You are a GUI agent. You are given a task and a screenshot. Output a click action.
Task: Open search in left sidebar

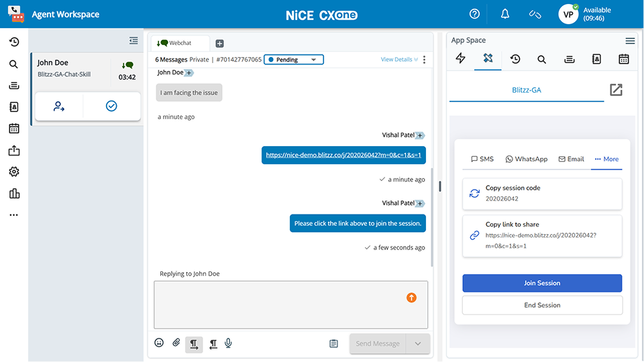coord(13,64)
